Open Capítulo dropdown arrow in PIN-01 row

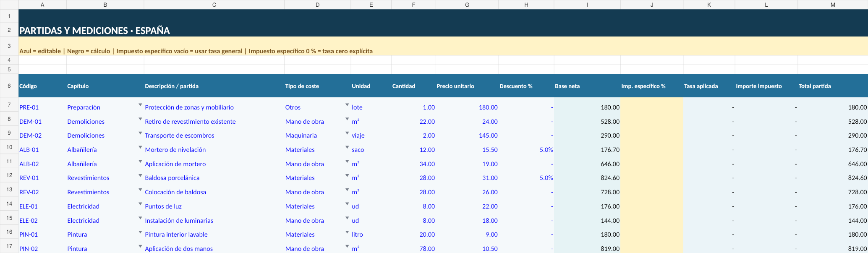click(140, 232)
